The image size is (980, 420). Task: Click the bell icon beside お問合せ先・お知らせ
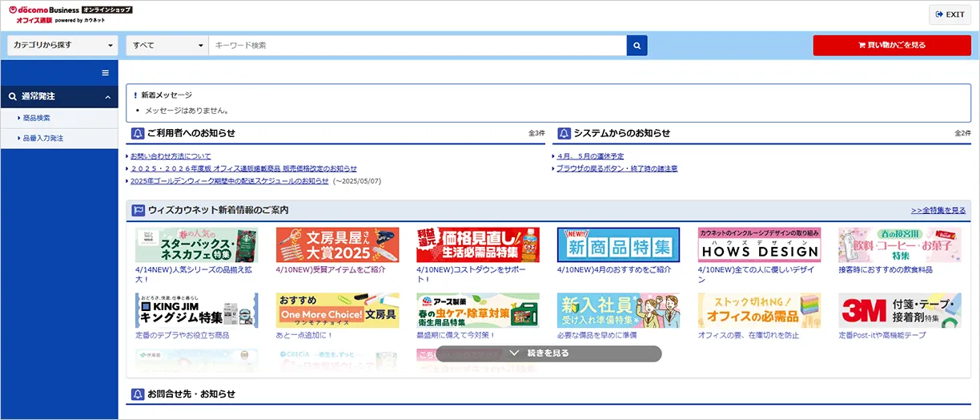[x=137, y=394]
